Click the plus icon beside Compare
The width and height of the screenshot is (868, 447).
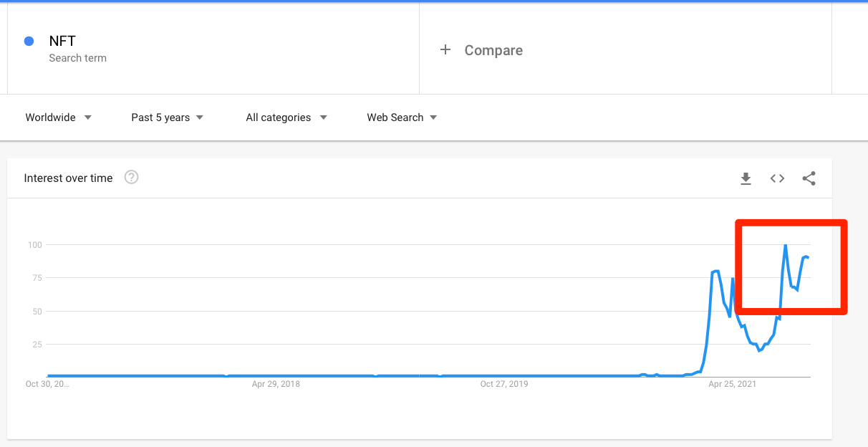coord(445,49)
